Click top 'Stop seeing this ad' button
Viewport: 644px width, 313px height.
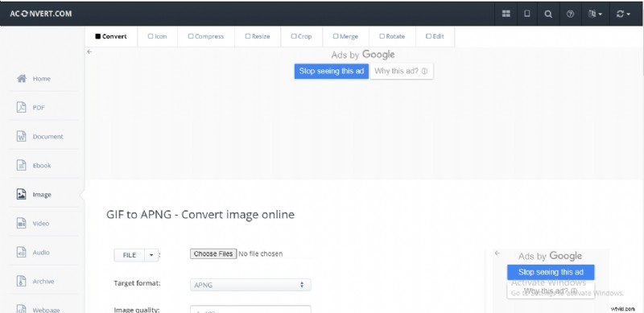pyautogui.click(x=332, y=71)
